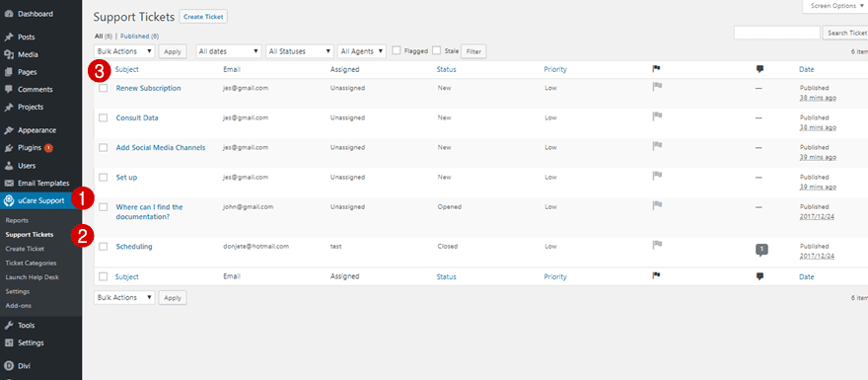The width and height of the screenshot is (868, 380).
Task: Open the Dashboard menu icon
Action: tap(8, 14)
